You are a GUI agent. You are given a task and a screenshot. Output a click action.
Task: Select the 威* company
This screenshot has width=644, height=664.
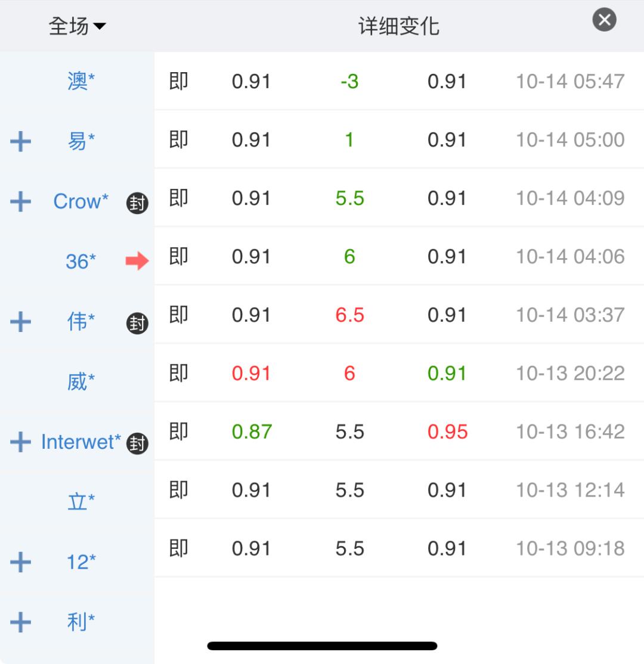[80, 382]
